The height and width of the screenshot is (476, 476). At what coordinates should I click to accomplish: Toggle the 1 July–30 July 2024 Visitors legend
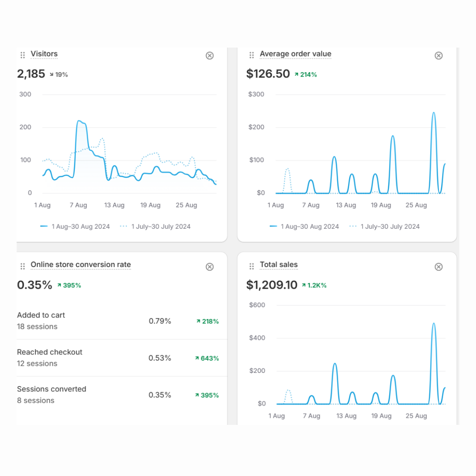[x=155, y=227]
